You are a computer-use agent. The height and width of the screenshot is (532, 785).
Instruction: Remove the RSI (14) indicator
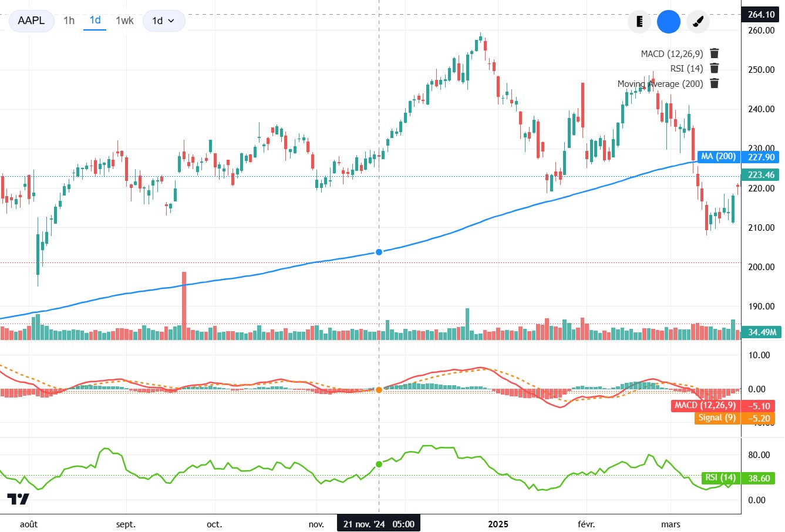(715, 68)
